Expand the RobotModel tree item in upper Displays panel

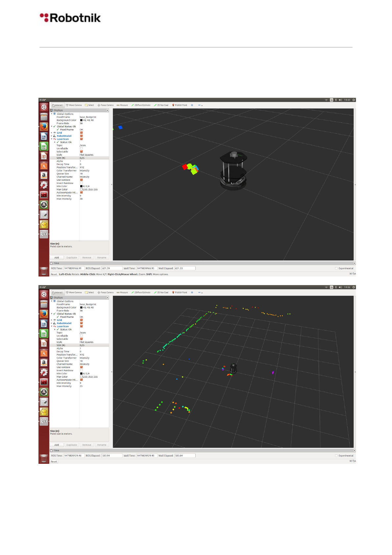pos(52,136)
